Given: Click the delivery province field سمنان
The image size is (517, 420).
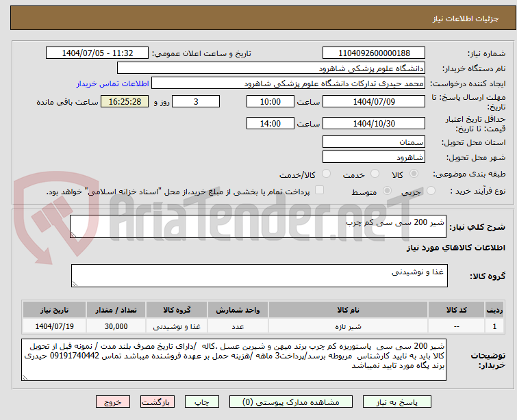Looking at the screenshot, I should coord(374,142).
